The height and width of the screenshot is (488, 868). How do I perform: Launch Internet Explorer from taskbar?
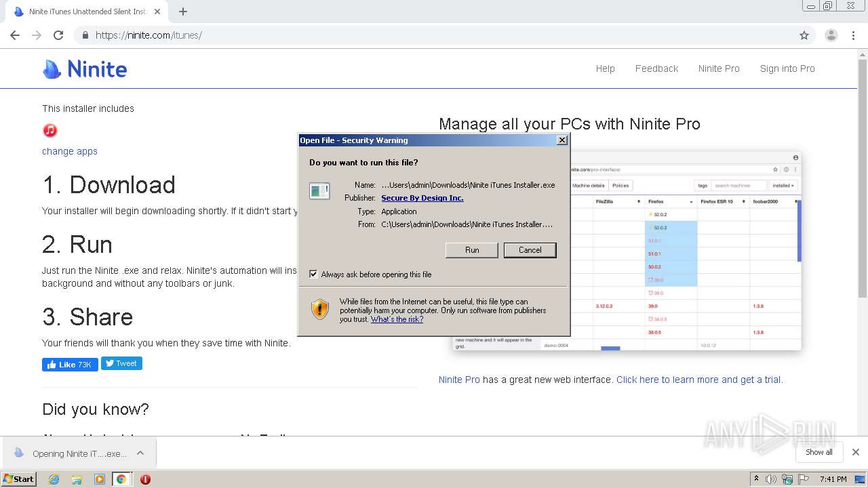click(x=54, y=479)
